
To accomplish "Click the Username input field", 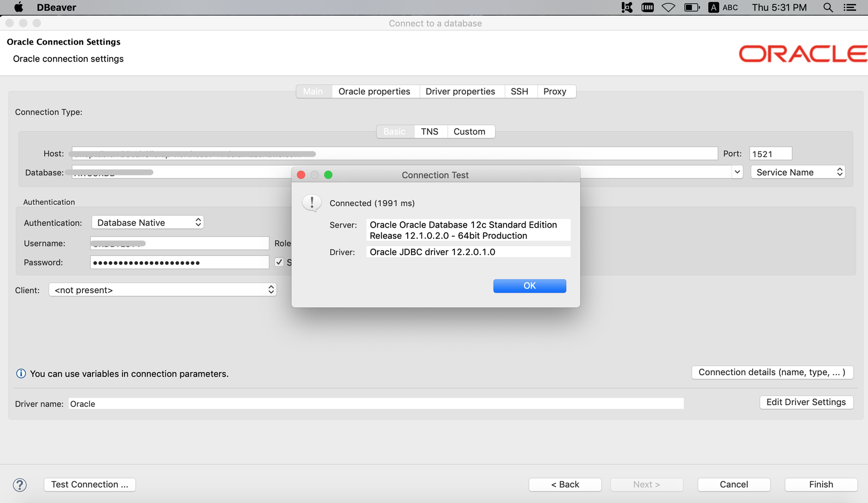I will [x=179, y=243].
